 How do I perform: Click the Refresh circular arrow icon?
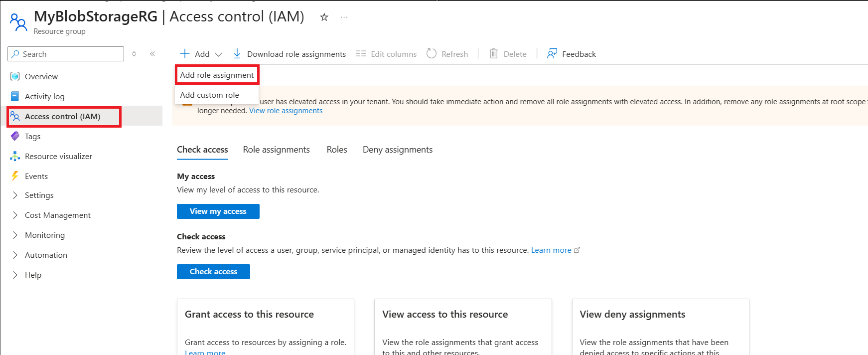coord(432,54)
